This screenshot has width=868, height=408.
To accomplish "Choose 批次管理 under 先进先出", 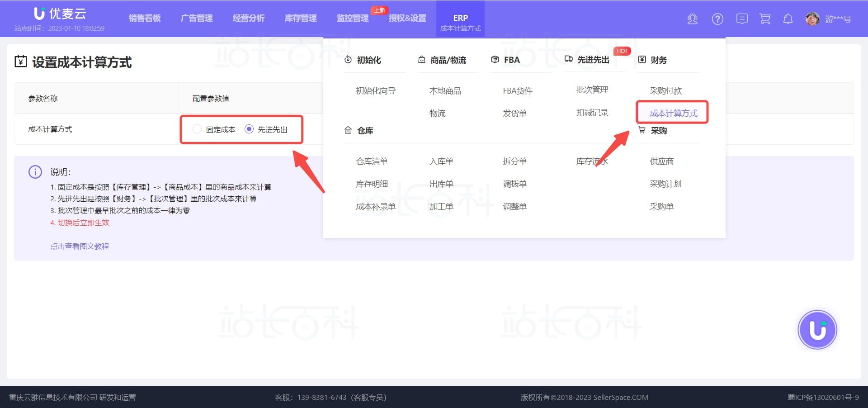I will (592, 90).
